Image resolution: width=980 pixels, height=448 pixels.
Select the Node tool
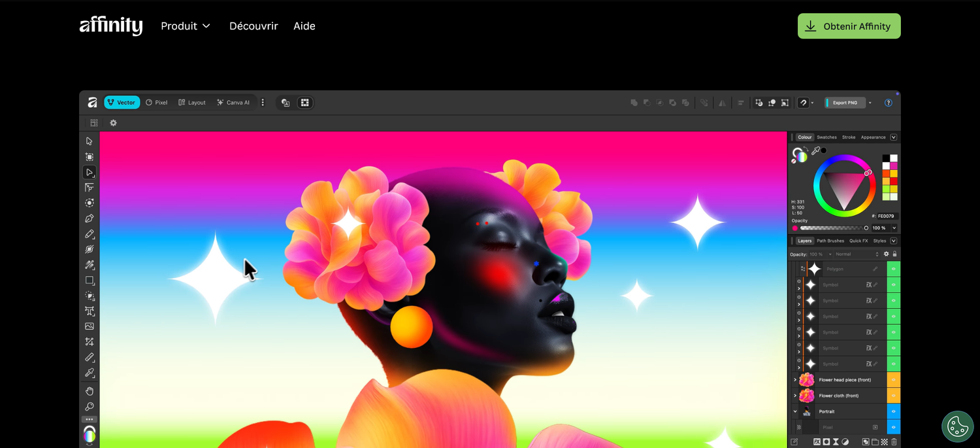click(x=90, y=172)
